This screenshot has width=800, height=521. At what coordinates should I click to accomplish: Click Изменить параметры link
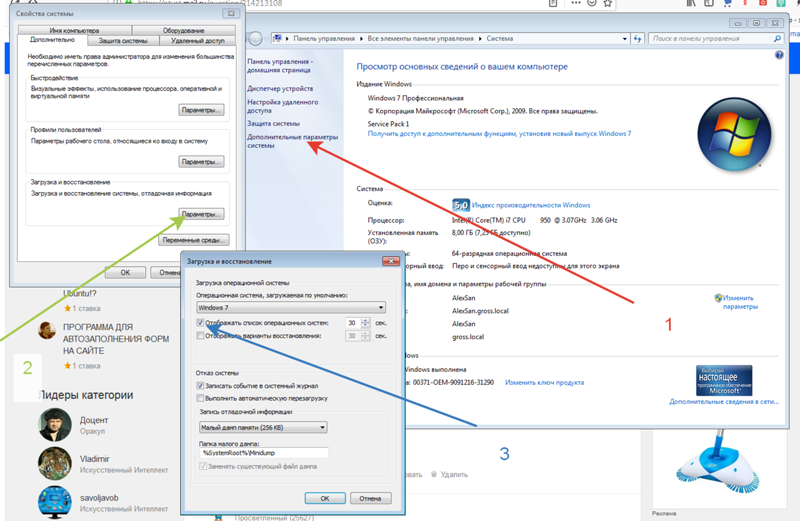click(x=740, y=302)
